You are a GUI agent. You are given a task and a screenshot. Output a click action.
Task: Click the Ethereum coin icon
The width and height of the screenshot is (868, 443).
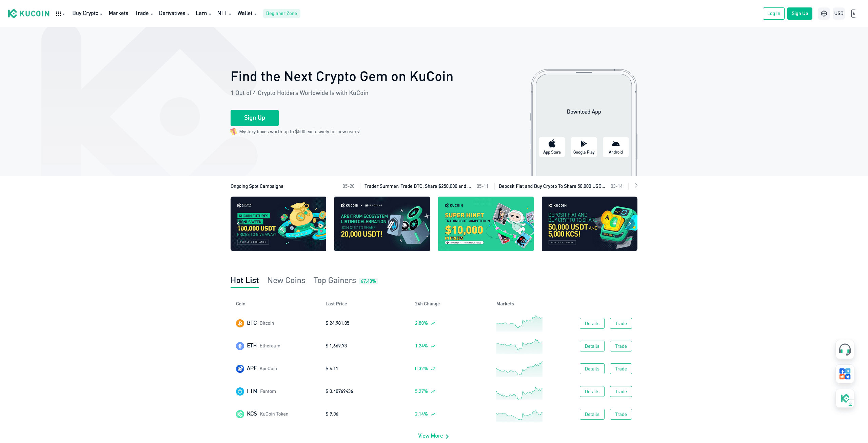coord(240,346)
